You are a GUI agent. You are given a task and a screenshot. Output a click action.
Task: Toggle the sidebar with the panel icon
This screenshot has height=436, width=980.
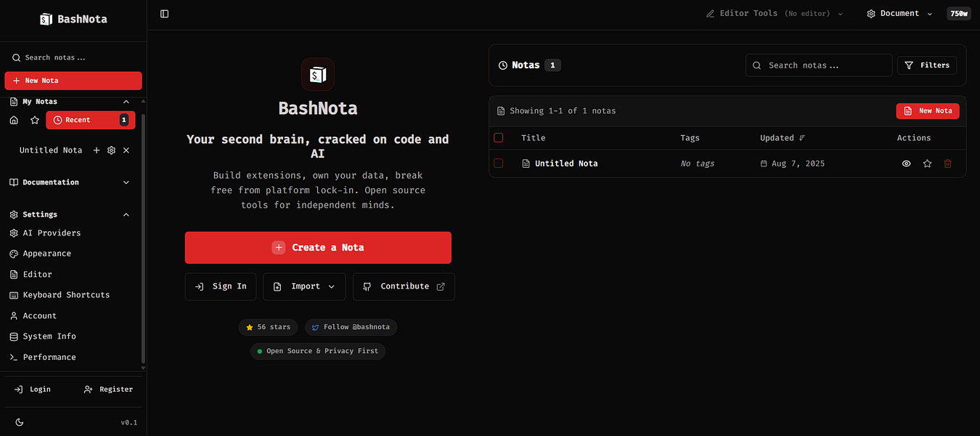[164, 13]
